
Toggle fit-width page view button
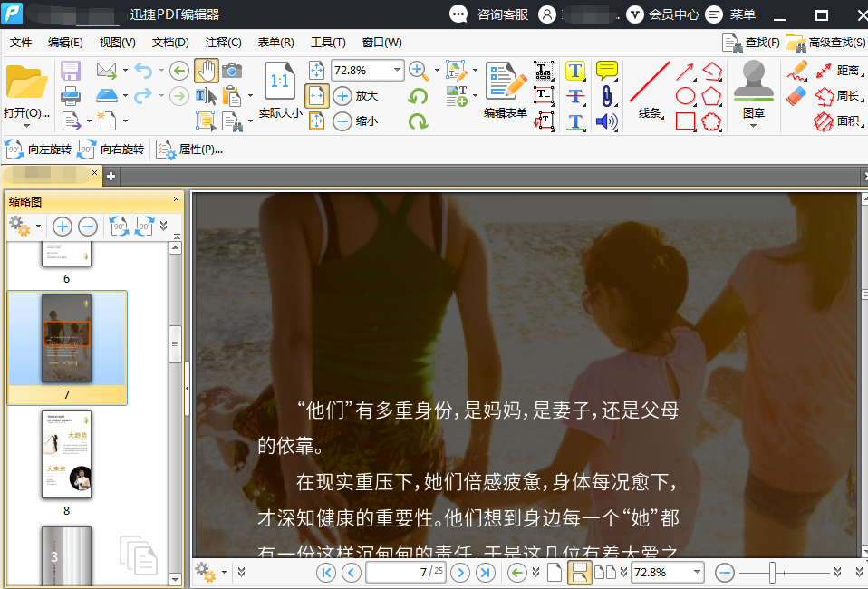[x=316, y=96]
